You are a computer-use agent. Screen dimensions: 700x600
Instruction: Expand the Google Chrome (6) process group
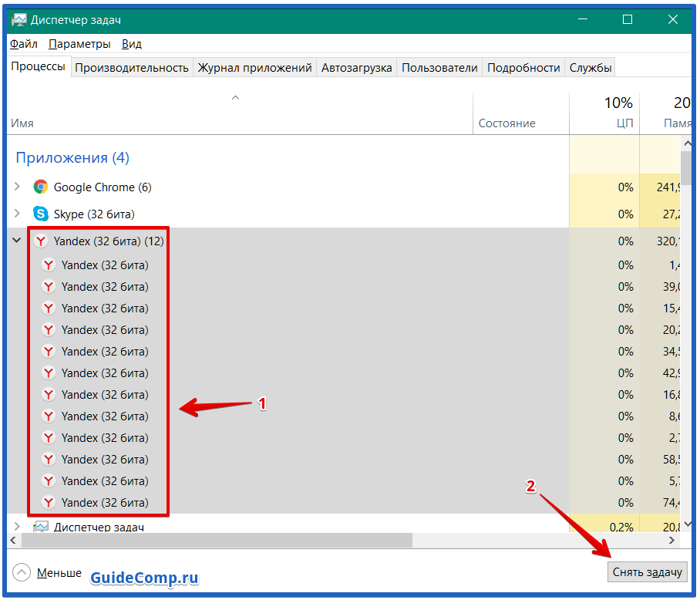(17, 187)
